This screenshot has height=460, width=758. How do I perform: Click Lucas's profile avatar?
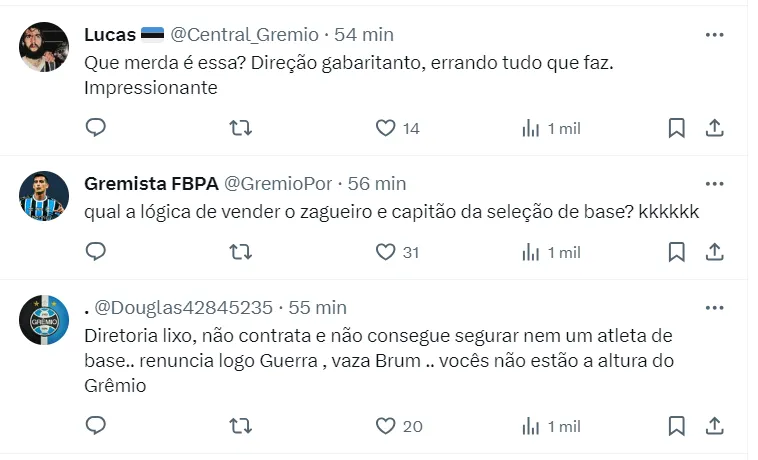point(44,47)
